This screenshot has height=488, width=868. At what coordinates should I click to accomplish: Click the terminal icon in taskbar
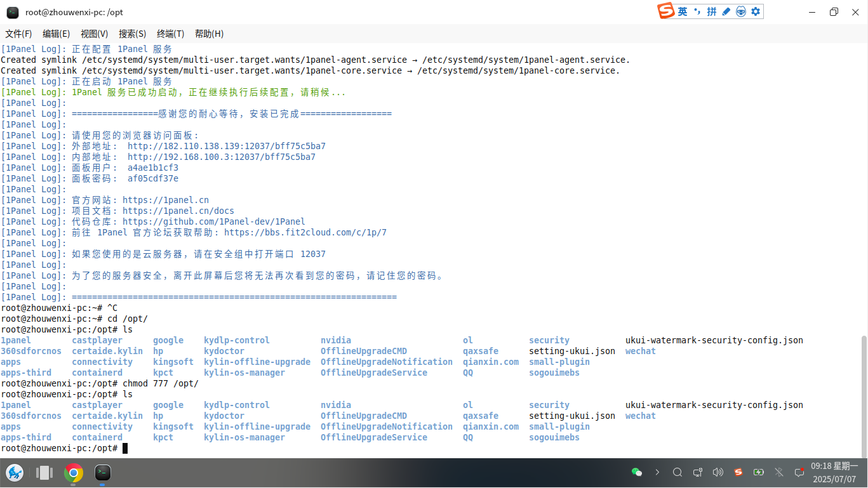click(x=103, y=473)
